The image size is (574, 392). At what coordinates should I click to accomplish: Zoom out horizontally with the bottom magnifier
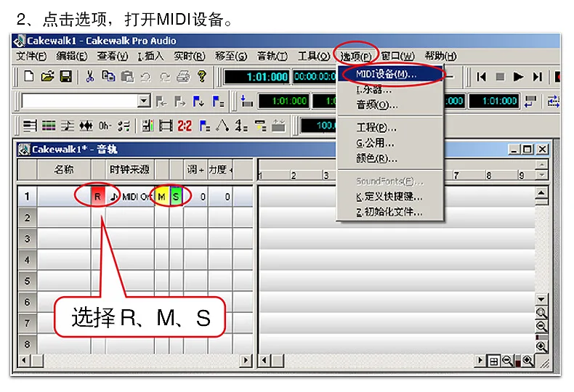(507, 361)
